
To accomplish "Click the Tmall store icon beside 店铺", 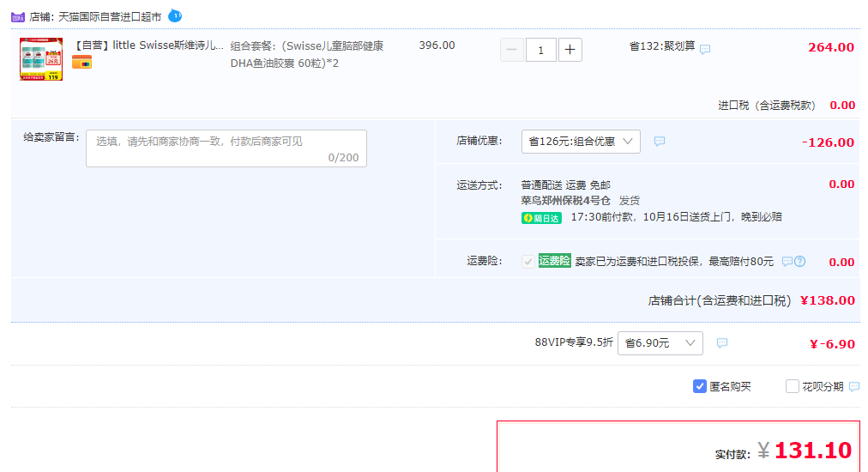I will 18,17.
